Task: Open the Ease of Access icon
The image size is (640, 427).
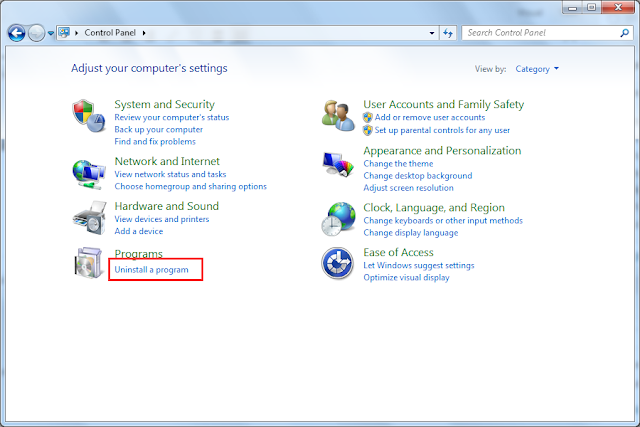Action: [337, 263]
